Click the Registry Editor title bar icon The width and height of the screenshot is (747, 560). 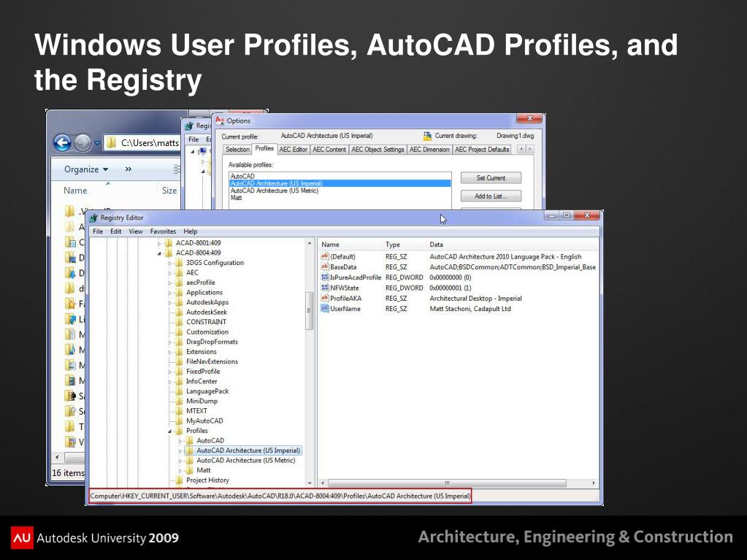[93, 218]
